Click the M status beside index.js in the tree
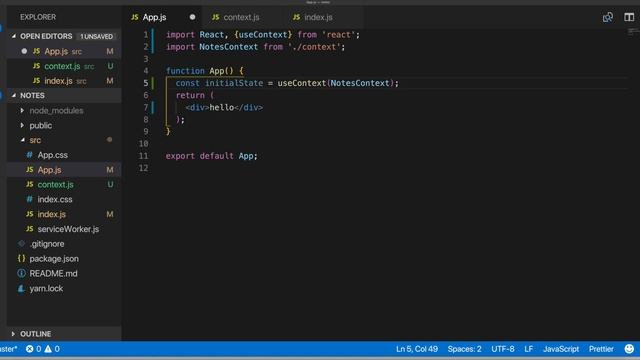The width and height of the screenshot is (640, 360). (x=110, y=214)
